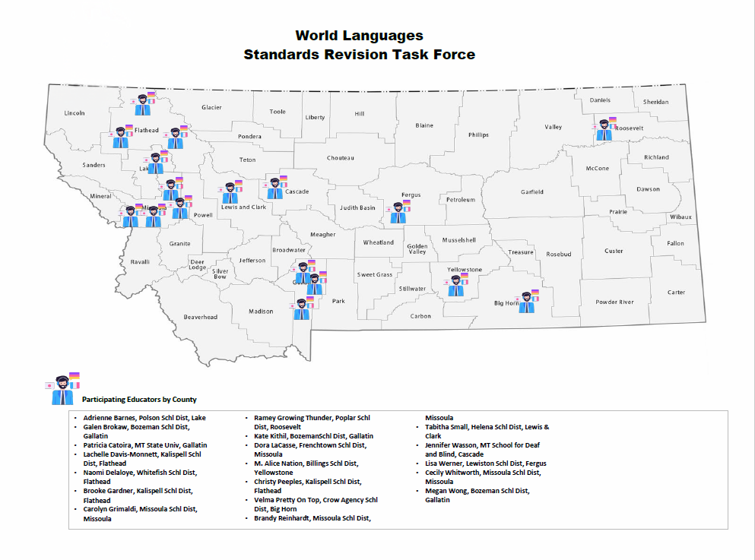Click the legend educator icon above the list
The image size is (755, 560).
[x=63, y=390]
